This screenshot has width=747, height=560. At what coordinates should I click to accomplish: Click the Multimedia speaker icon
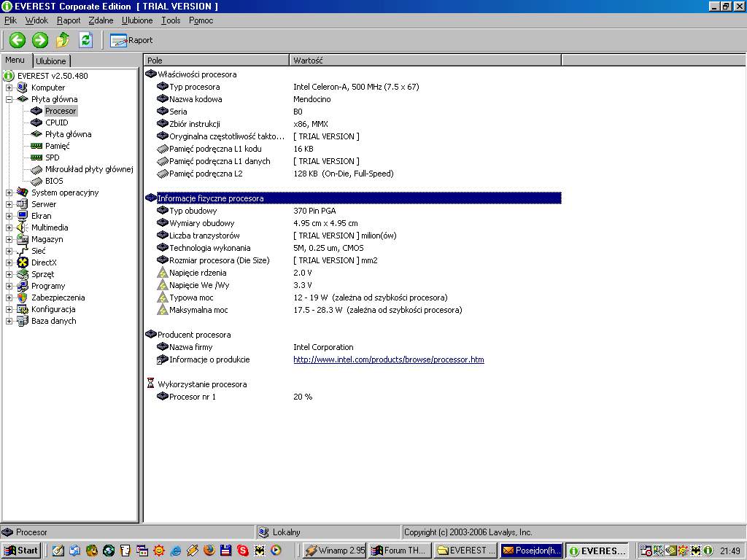coord(23,227)
